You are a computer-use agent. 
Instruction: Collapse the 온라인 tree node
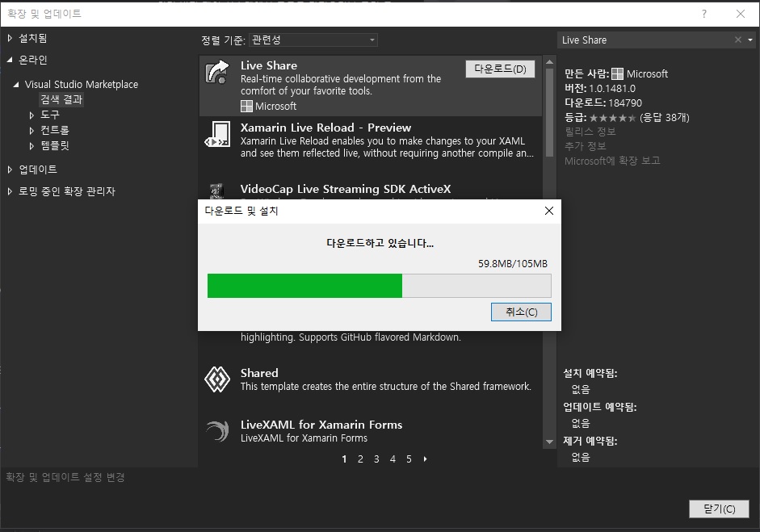pyautogui.click(x=10, y=60)
